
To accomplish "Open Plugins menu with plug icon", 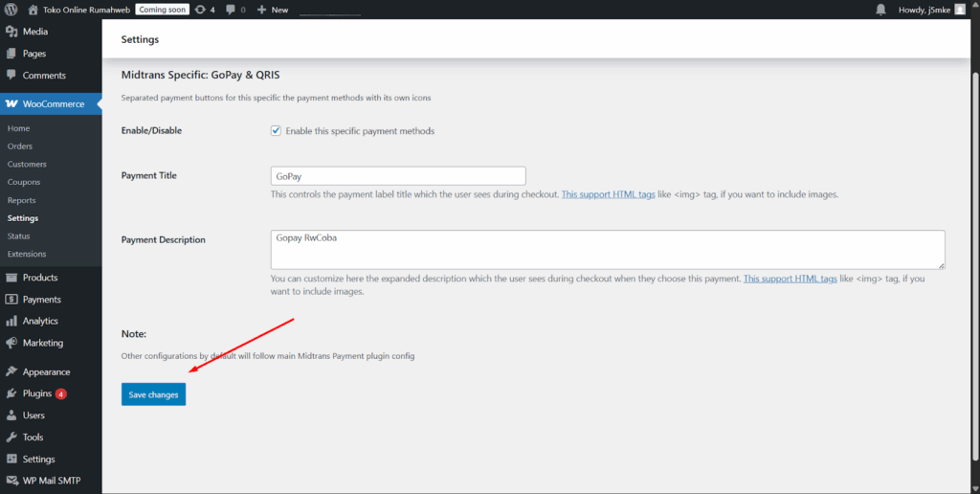I will click(x=36, y=393).
